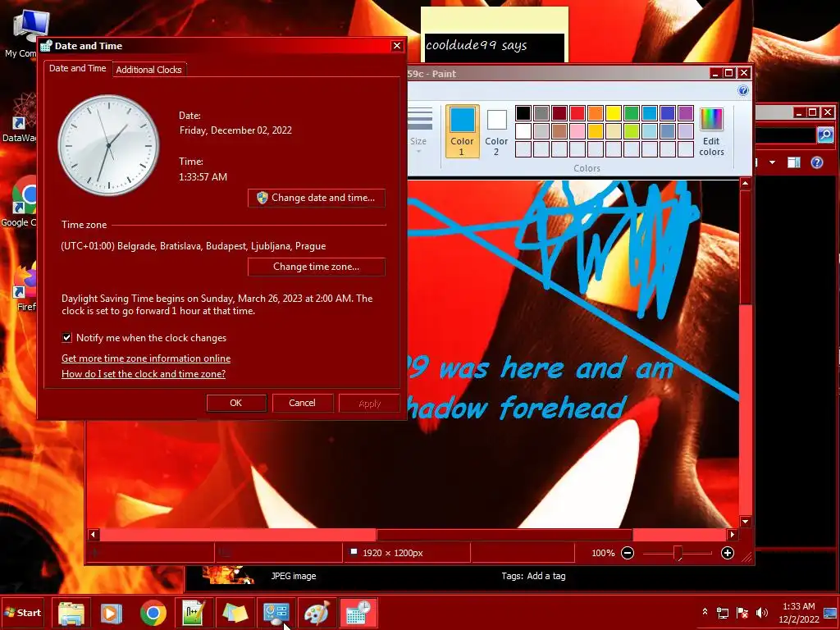This screenshot has width=840, height=630.
Task: Select the Date and Time tab
Action: (x=78, y=68)
